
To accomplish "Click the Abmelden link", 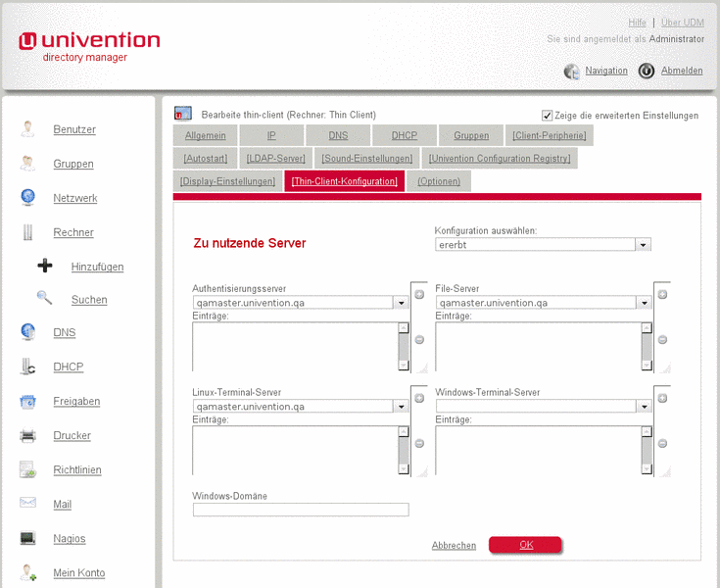I will (682, 71).
